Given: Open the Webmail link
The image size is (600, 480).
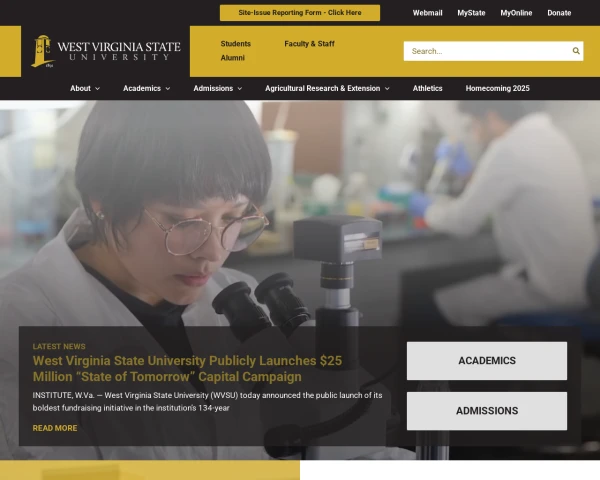Looking at the screenshot, I should tap(427, 13).
